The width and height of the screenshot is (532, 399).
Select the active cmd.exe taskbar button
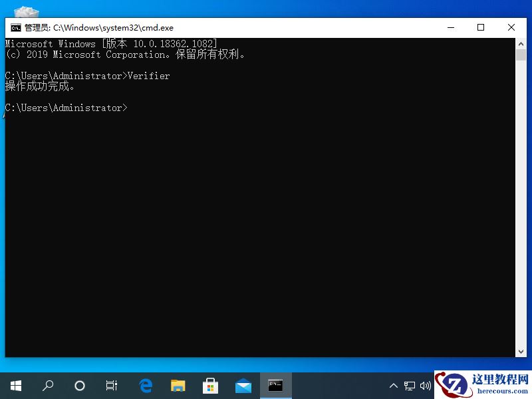pyautogui.click(x=275, y=386)
